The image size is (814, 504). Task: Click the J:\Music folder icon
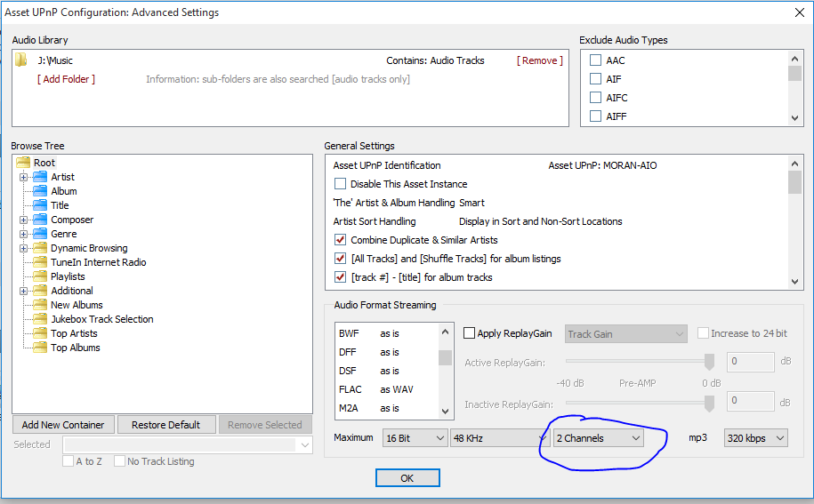[x=21, y=60]
